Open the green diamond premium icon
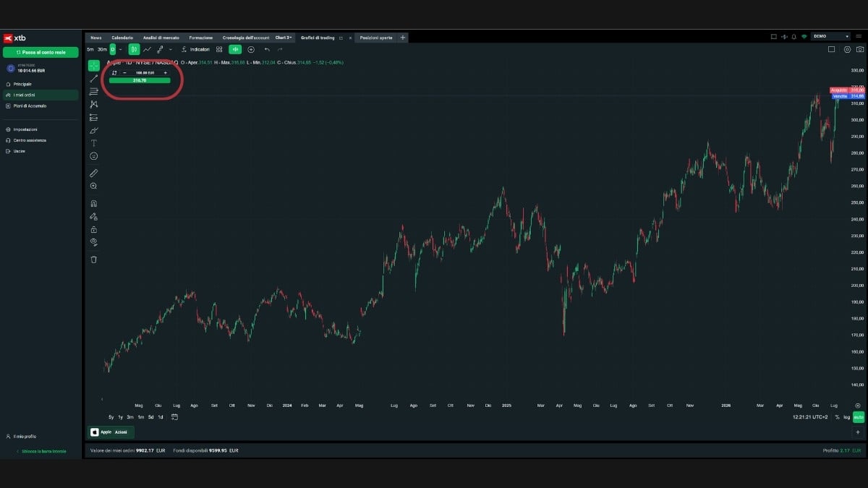868x488 pixels. (804, 36)
